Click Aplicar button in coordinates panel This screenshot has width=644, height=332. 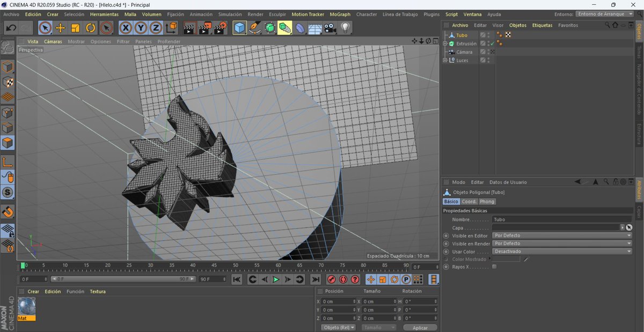click(x=420, y=327)
